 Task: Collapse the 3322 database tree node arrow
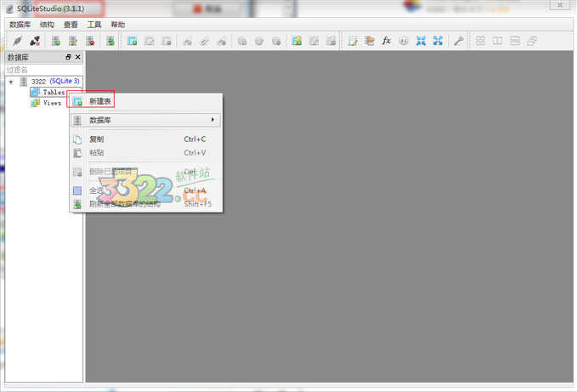(11, 82)
